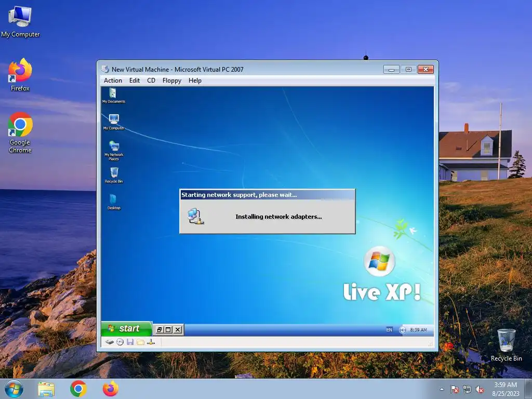This screenshot has width=532, height=399.
Task: Open the Action menu in Virtual PC
Action: (113, 81)
